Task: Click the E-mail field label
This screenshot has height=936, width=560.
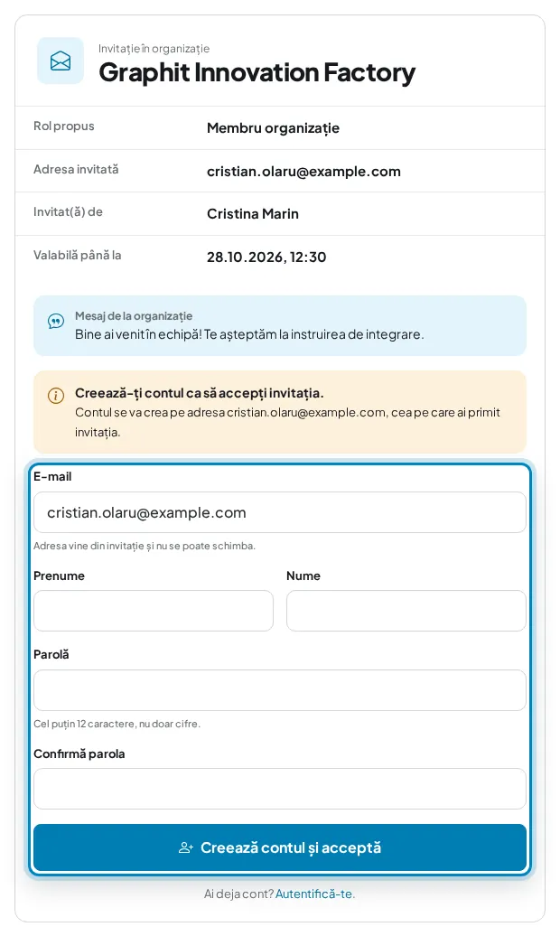Action: [52, 476]
